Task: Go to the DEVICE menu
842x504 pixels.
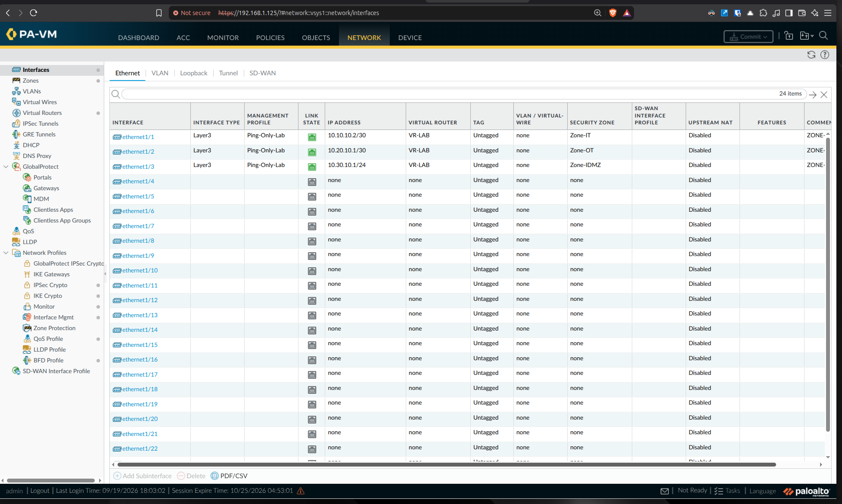Action: [410, 38]
